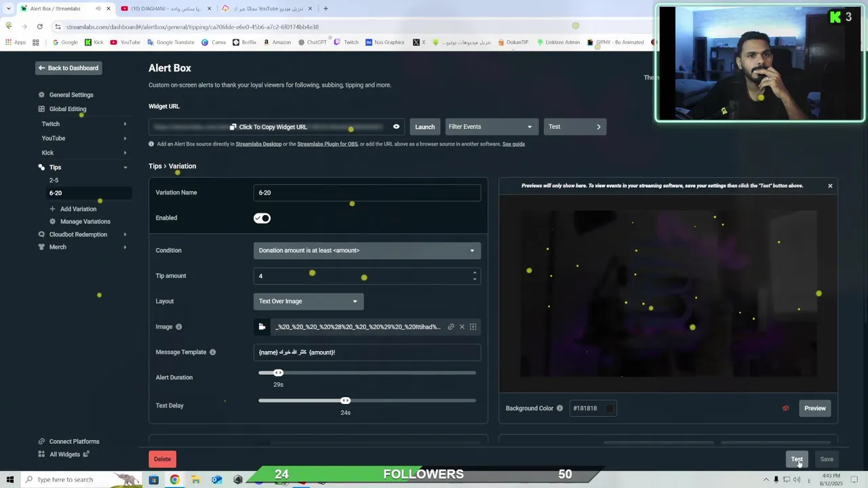Click the plus icon beside Add Variation
This screenshot has height=488, width=868.
click(x=52, y=209)
